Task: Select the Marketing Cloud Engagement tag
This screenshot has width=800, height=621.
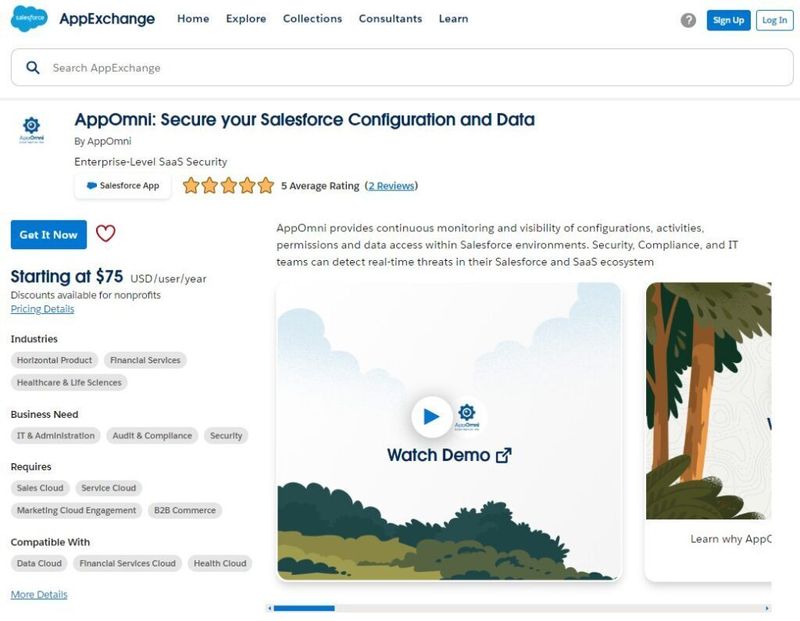Action: pos(77,510)
